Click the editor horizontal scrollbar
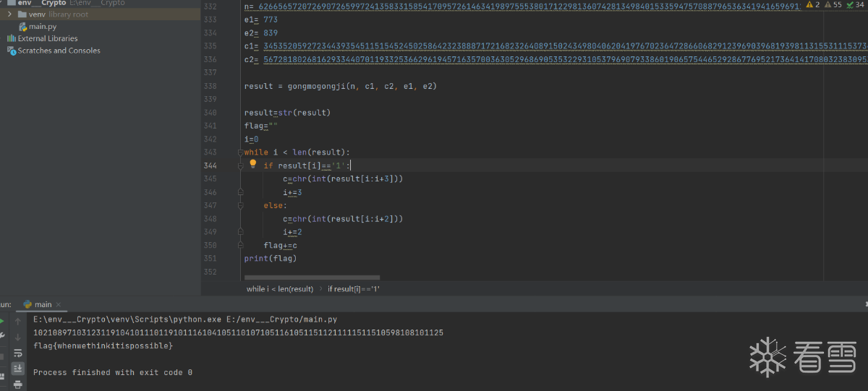The height and width of the screenshot is (391, 868). pyautogui.click(x=312, y=277)
